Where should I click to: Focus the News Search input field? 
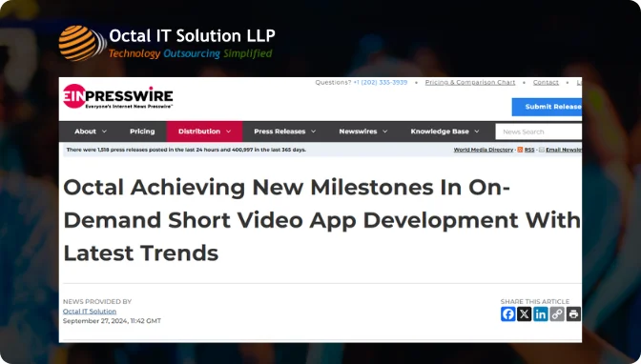538,131
